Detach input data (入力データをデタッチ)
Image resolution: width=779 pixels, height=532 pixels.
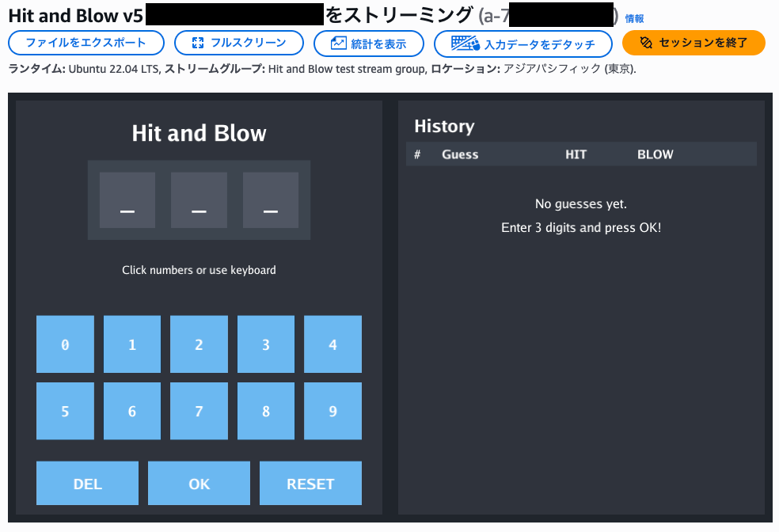(x=523, y=44)
